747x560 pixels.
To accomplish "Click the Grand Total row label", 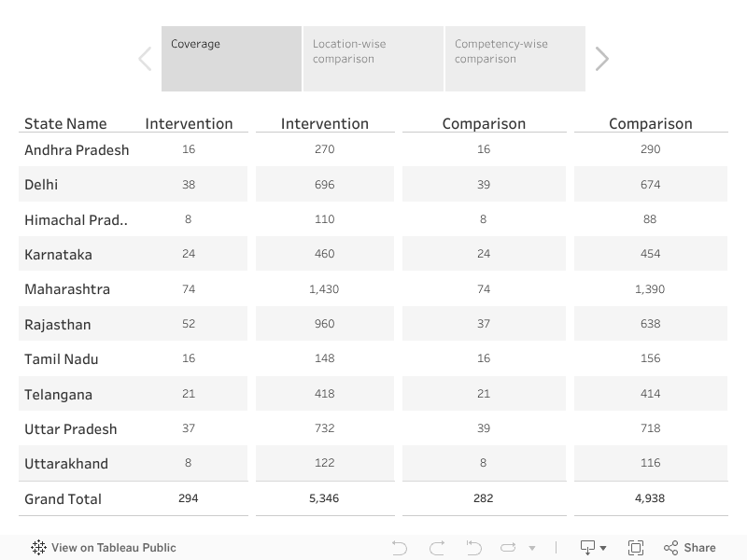I will point(63,498).
